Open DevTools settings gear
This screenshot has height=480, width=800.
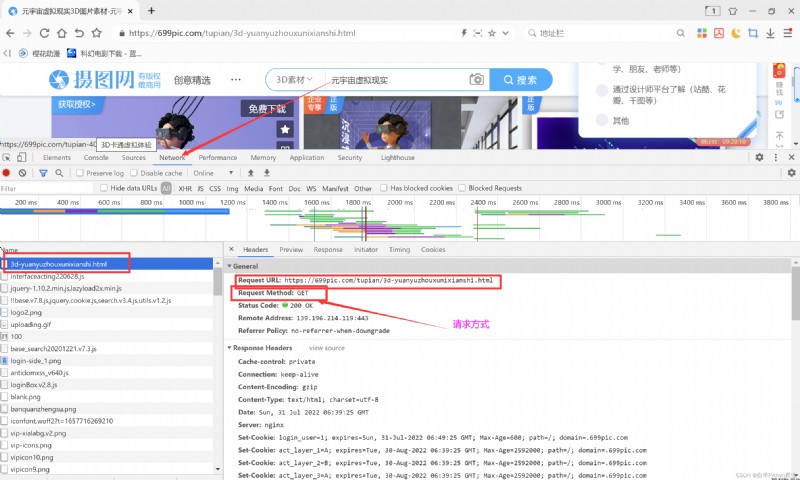(759, 157)
